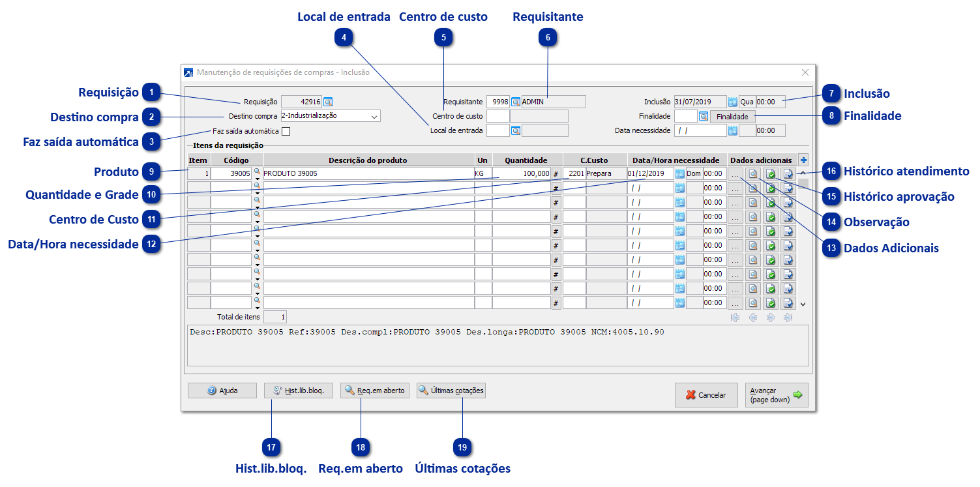Go to previous record navigation arrow
This screenshot has width=980, height=487.
(753, 317)
